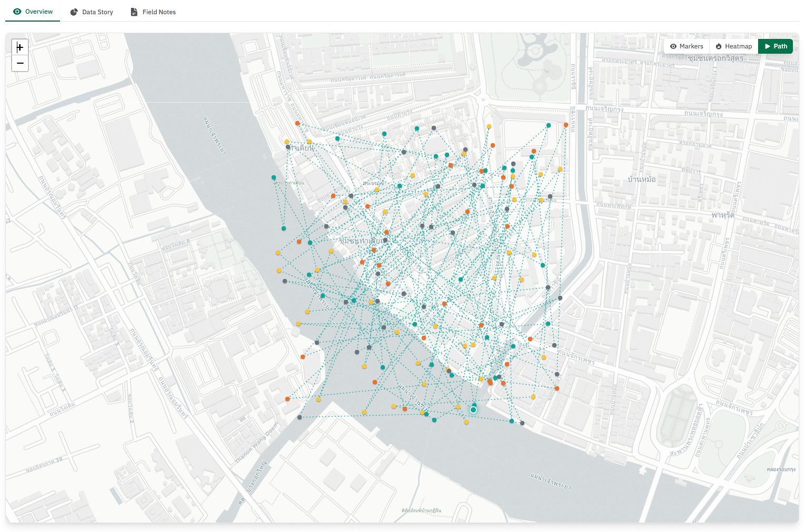Click the eye icon in the Markers button
Viewport: 805px width, 532px height.
click(x=673, y=46)
